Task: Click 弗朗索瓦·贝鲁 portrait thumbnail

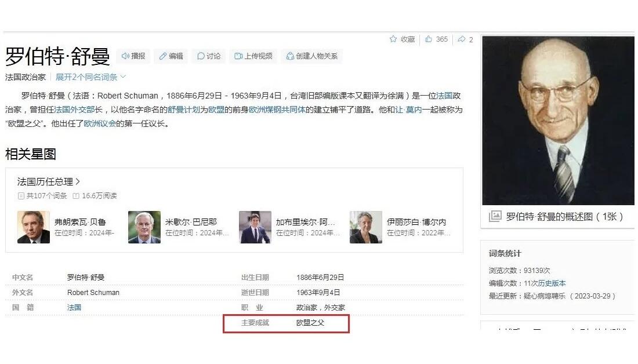Action: 33,227
